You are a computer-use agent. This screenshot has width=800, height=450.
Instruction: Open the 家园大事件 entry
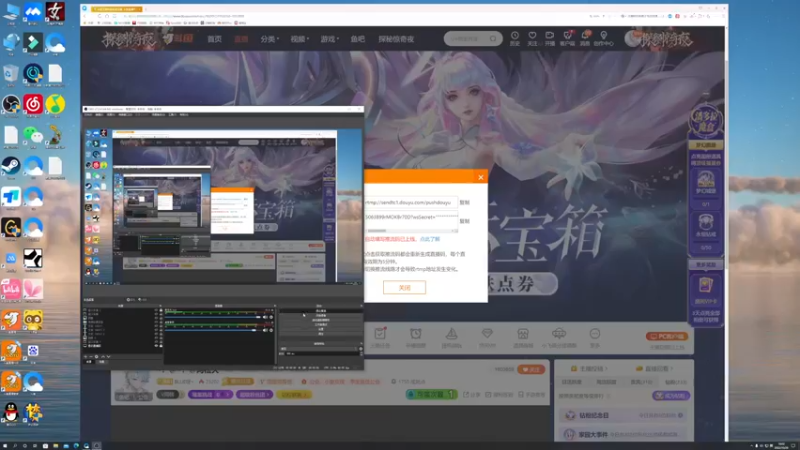(x=624, y=434)
